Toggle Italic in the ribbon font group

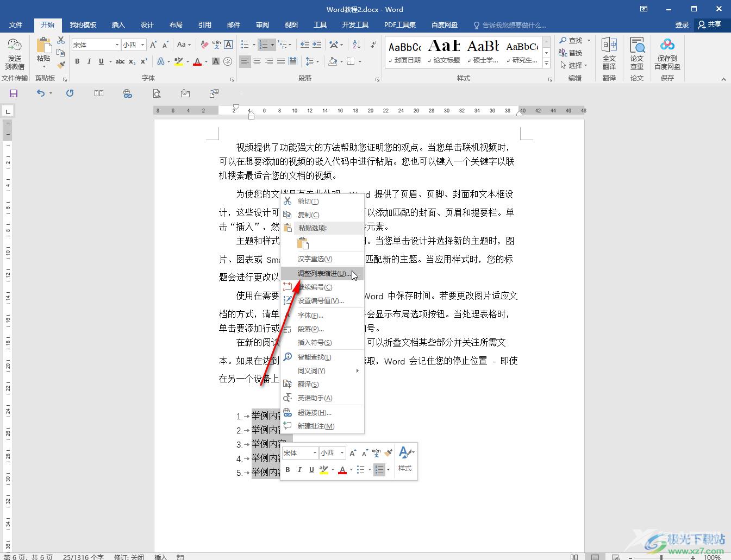(x=89, y=61)
